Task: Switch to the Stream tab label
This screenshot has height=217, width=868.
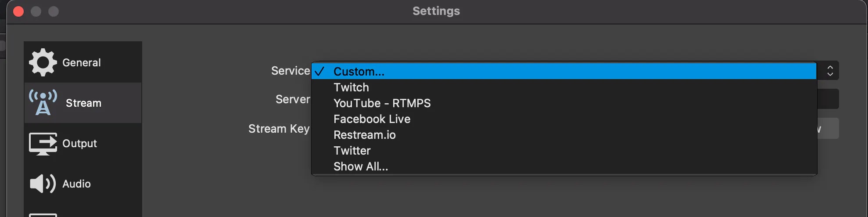Action: point(83,103)
